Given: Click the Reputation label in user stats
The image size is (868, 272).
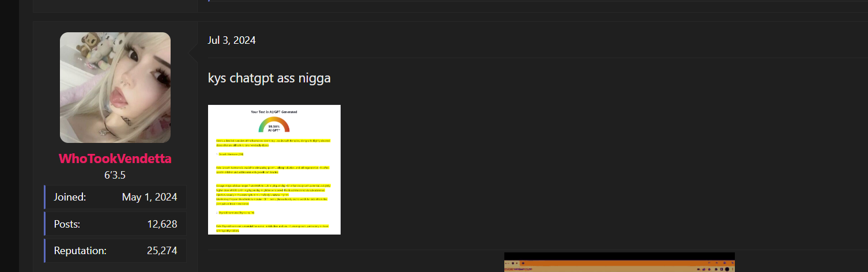Looking at the screenshot, I should (x=80, y=251).
